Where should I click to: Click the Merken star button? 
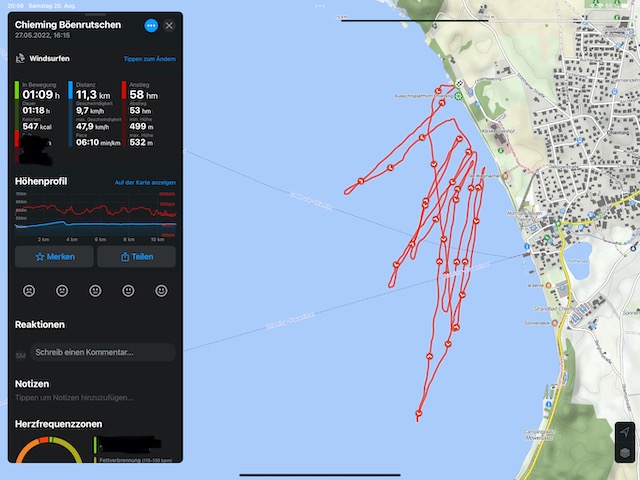[x=54, y=256]
